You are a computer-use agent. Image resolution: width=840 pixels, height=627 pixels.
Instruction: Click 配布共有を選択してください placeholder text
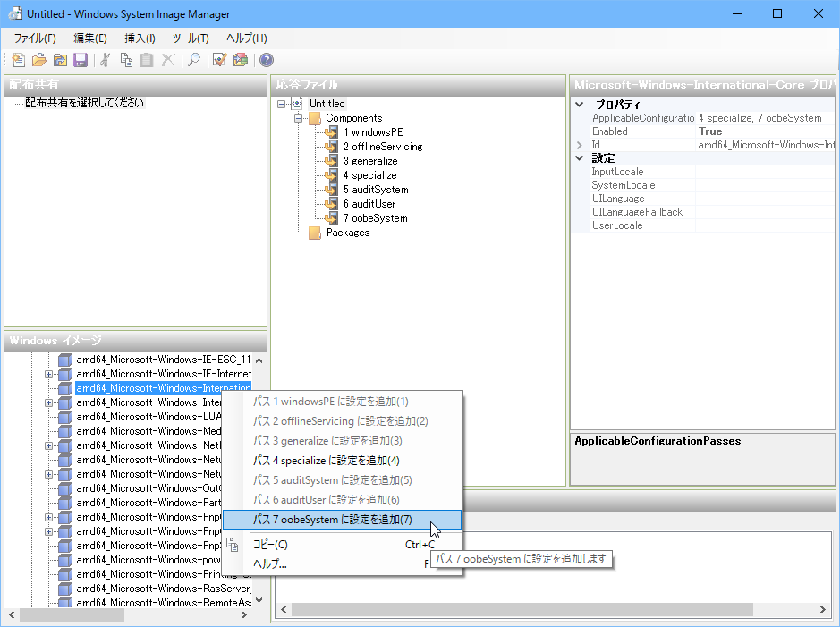pos(85,103)
